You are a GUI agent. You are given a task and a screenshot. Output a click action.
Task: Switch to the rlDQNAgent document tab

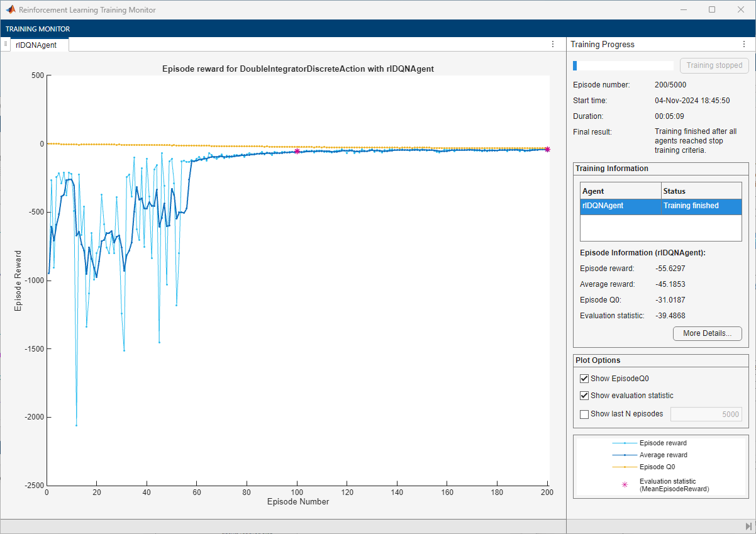pyautogui.click(x=38, y=45)
